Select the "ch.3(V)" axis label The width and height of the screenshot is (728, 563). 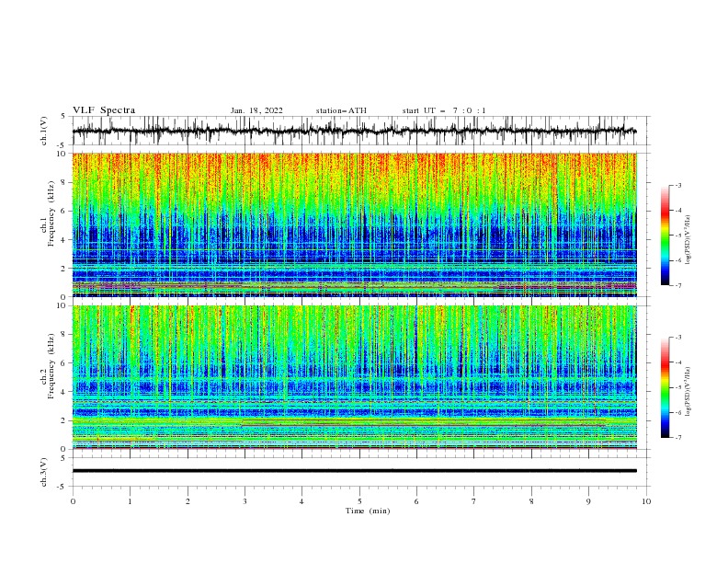tap(44, 472)
